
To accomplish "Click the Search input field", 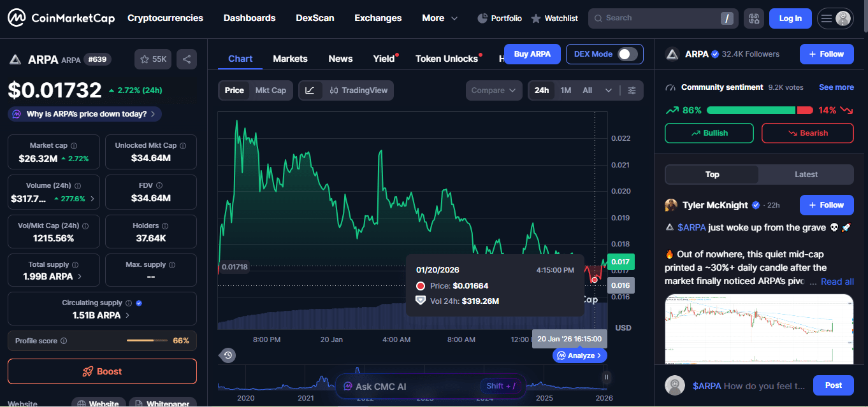I will point(663,18).
